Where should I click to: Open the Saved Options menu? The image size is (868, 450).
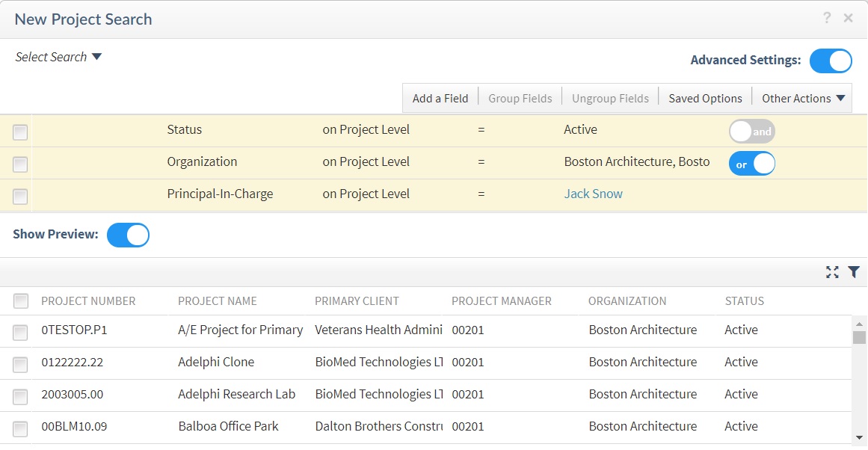coord(705,99)
